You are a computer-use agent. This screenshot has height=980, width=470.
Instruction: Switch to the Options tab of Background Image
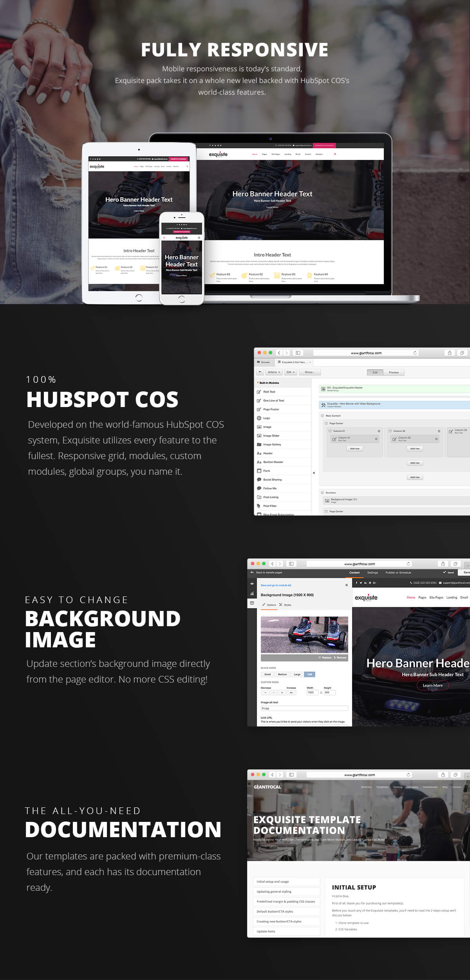[269, 605]
